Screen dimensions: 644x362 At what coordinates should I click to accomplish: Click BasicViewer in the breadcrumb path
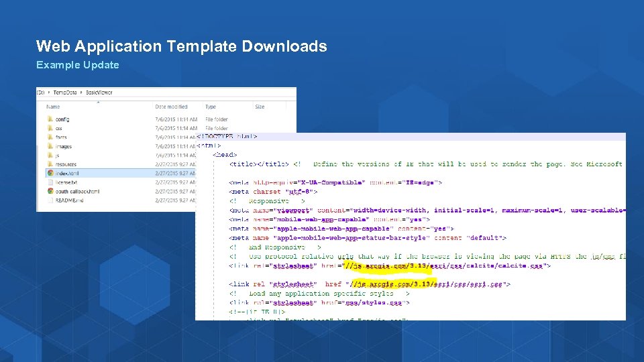pyautogui.click(x=99, y=93)
